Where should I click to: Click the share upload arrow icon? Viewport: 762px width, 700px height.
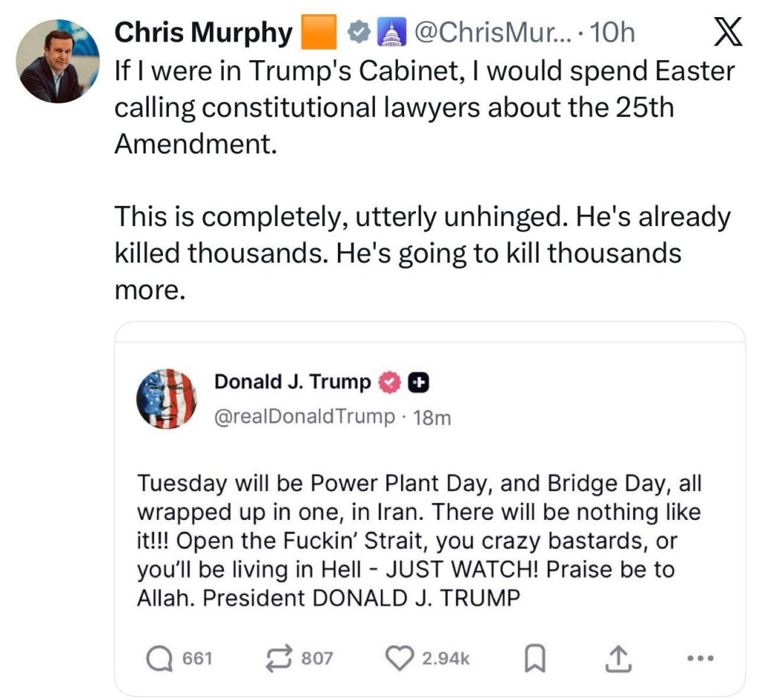[618, 658]
